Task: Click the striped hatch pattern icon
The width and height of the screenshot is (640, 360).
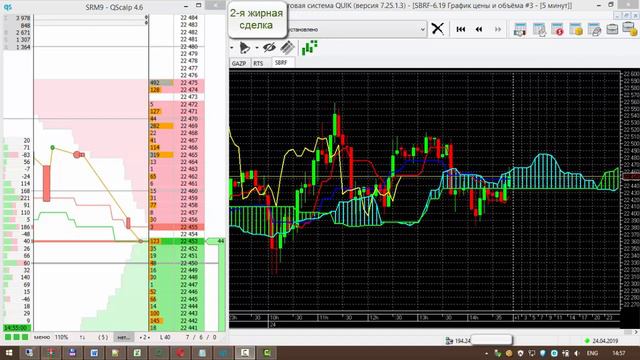Action: click(x=288, y=48)
